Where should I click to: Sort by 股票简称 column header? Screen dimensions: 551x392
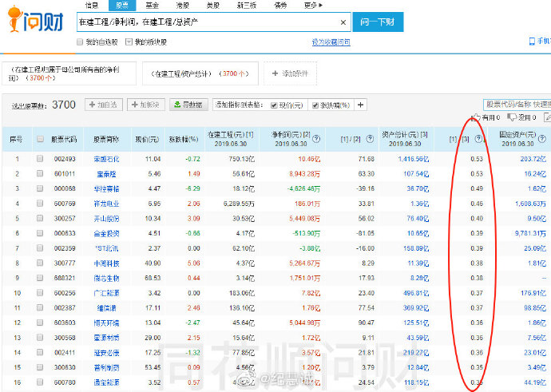coord(106,139)
